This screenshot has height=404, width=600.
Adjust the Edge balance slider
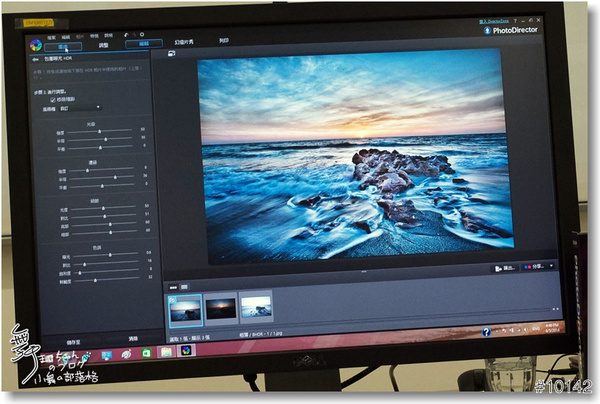[103, 186]
